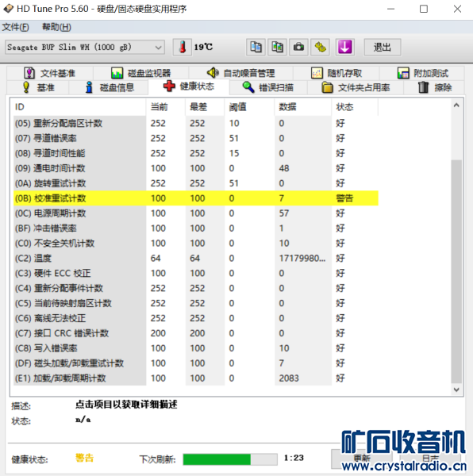This screenshot has height=476, width=473.
Task: Click the thermometer temperature icon
Action: (x=183, y=48)
